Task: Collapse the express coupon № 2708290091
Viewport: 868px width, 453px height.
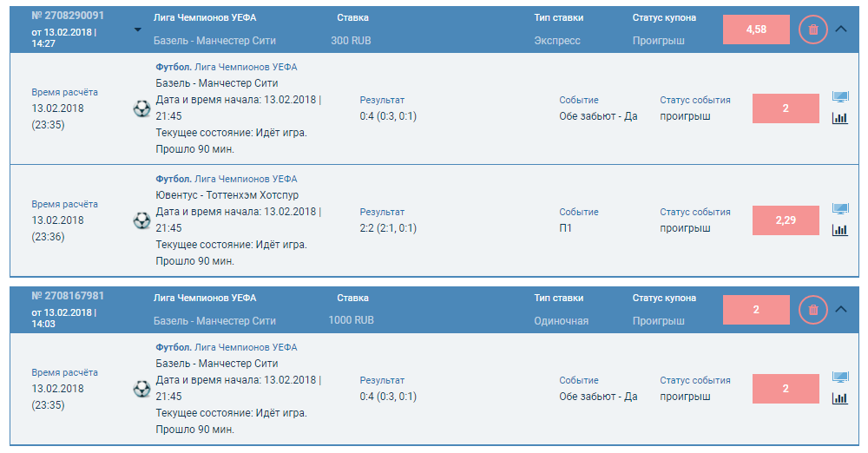Action: click(840, 29)
